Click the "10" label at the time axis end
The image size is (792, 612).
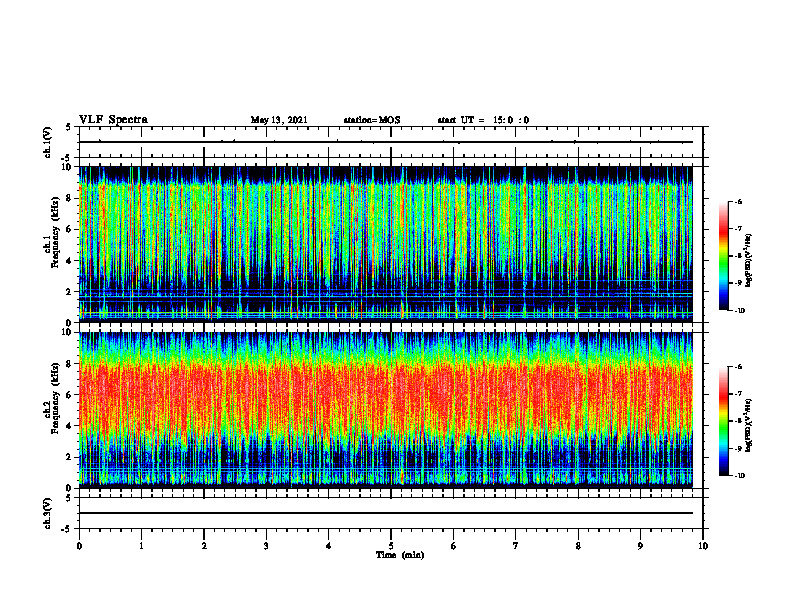[703, 546]
